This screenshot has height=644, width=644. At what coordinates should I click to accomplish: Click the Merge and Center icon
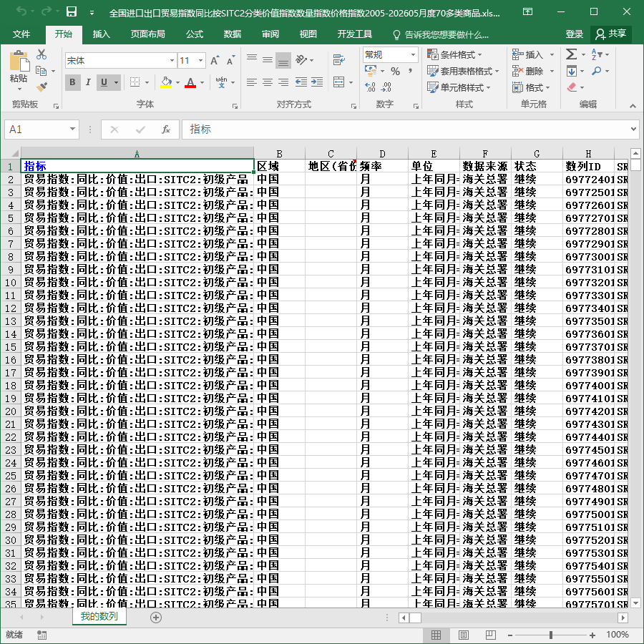point(339,82)
